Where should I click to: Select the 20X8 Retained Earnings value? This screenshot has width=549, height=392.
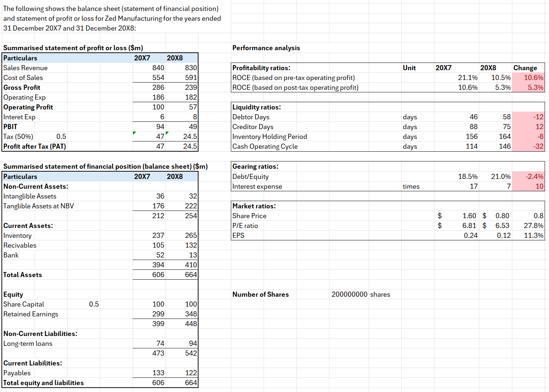182,314
